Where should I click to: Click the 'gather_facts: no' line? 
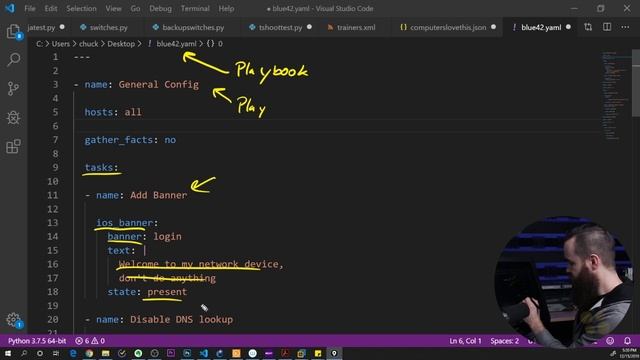pyautogui.click(x=130, y=140)
